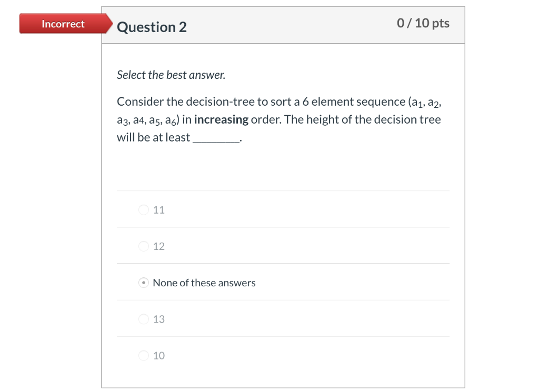Toggle the None of these answers radio button
Screen dimensions: 539x392
pyautogui.click(x=143, y=283)
